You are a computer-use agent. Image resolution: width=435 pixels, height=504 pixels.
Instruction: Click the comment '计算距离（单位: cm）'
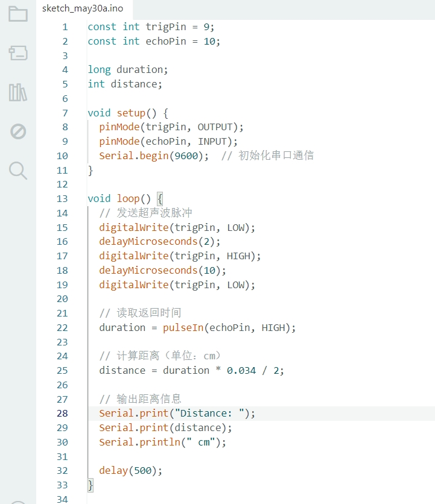click(168, 356)
